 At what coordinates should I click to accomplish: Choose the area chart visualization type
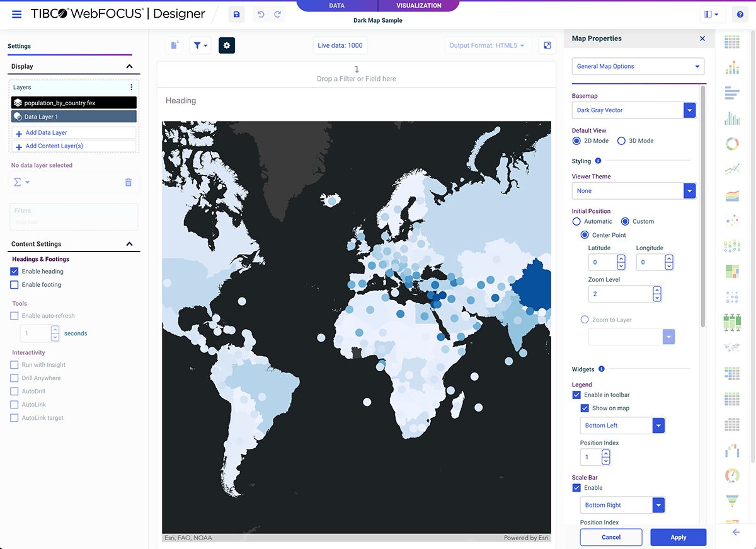pos(732,195)
